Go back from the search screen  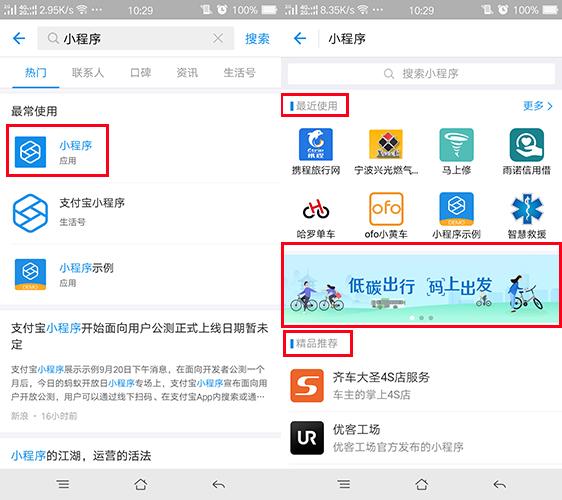(x=19, y=38)
